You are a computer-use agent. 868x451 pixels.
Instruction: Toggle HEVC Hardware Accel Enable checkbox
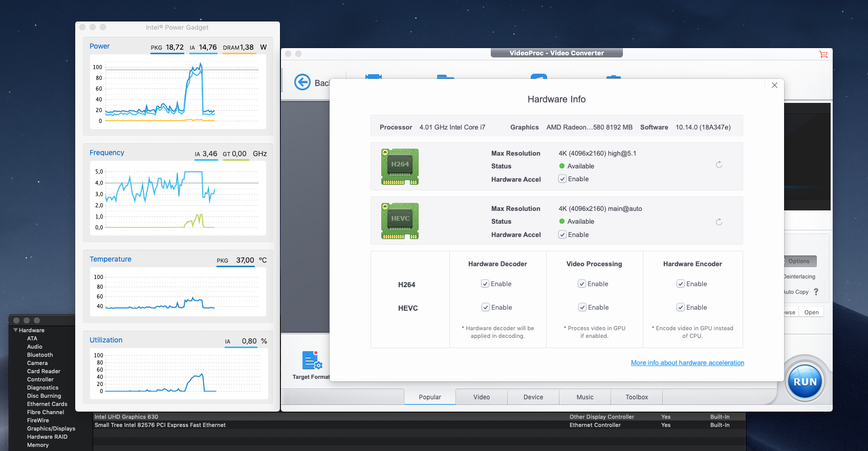pyautogui.click(x=562, y=235)
